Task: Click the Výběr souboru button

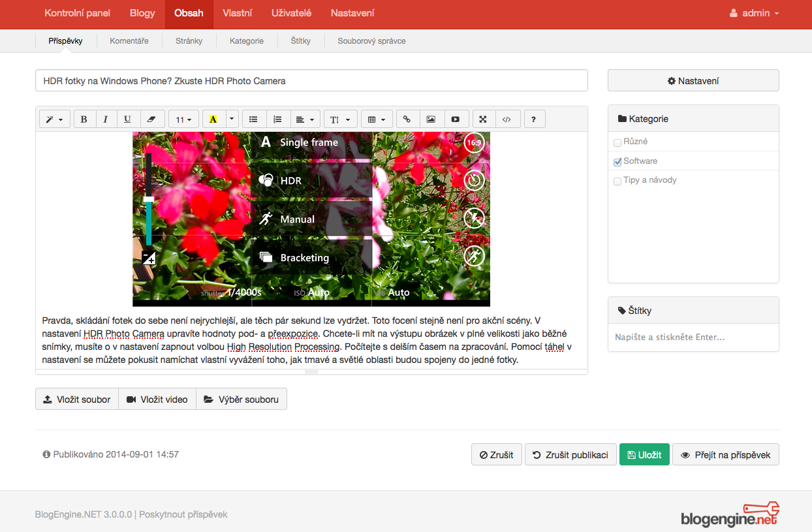Action: [x=242, y=399]
